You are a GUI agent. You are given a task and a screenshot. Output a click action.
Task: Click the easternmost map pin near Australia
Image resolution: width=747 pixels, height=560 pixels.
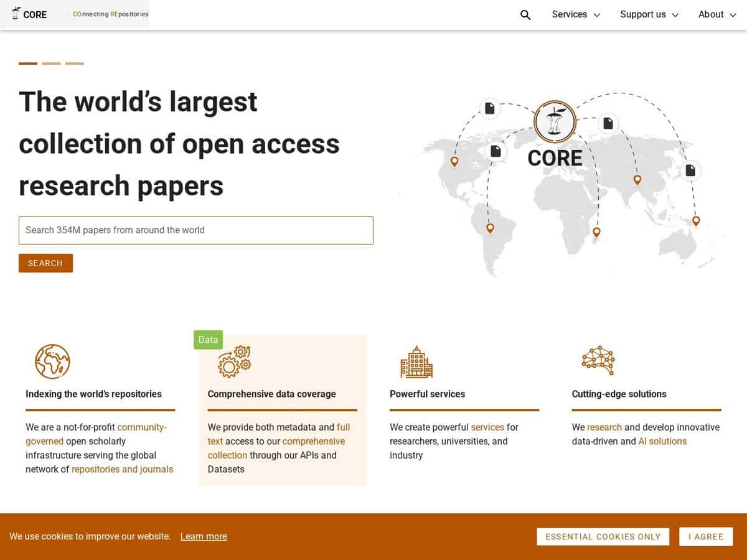pyautogui.click(x=696, y=221)
